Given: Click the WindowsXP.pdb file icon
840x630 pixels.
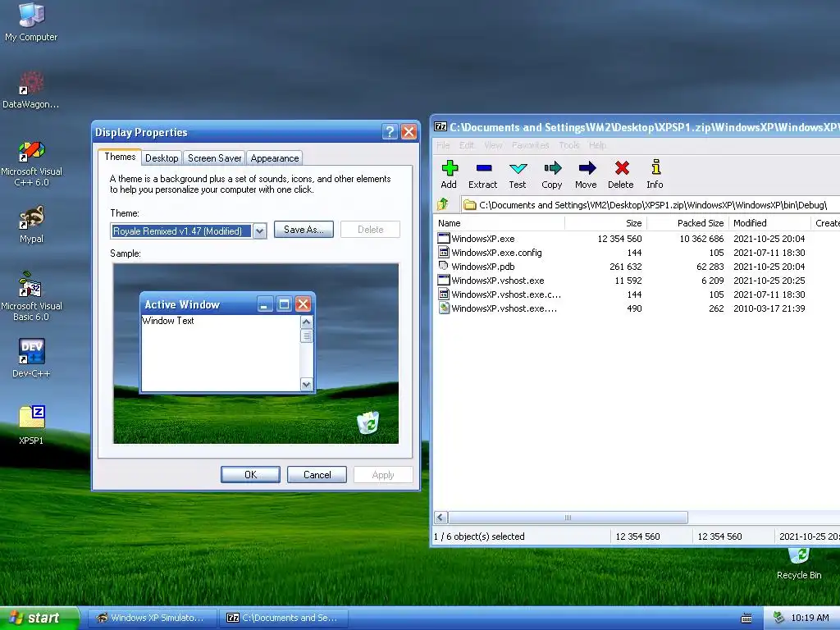Looking at the screenshot, I should [444, 267].
